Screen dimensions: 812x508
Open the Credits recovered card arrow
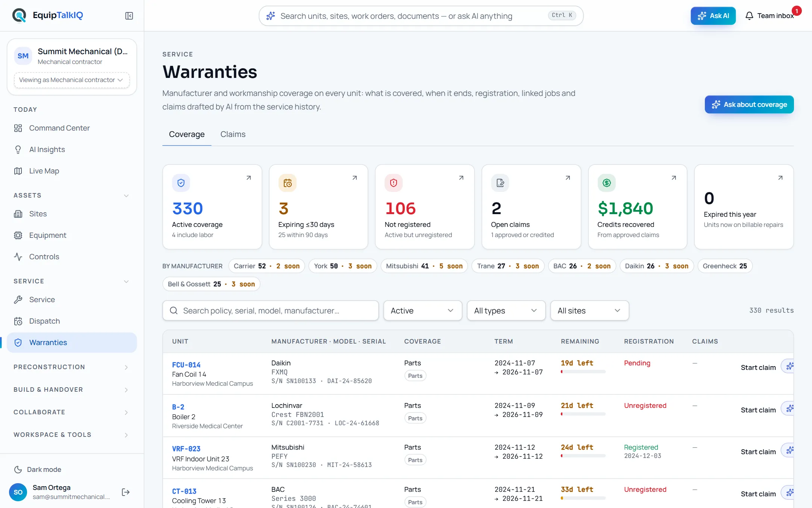coord(674,178)
